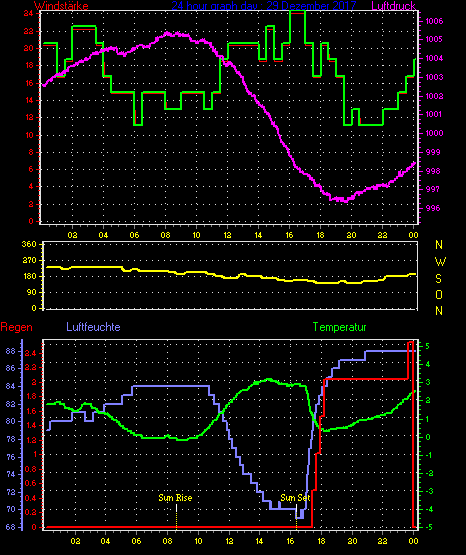
Task: Click pressure axis value 998
Action: click(x=433, y=171)
